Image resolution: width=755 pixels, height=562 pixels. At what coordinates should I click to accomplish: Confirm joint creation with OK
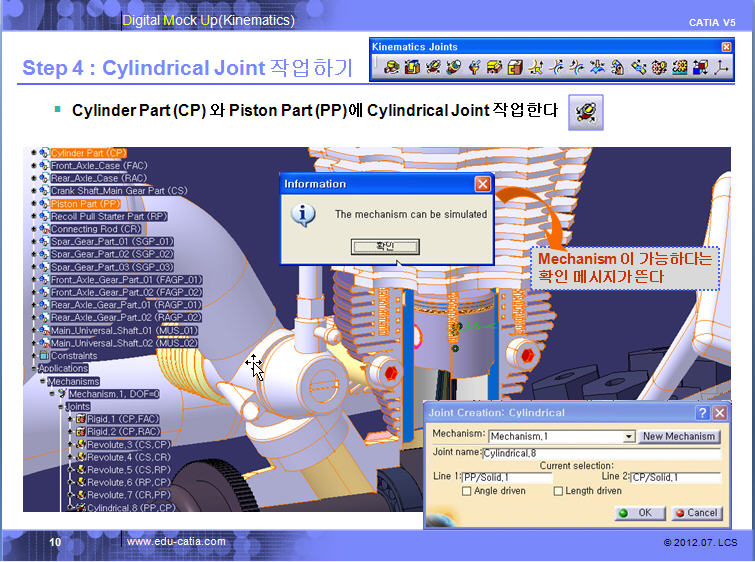coord(635,513)
